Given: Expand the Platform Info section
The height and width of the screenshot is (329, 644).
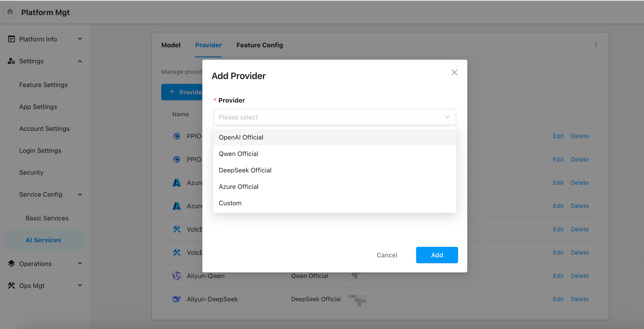Looking at the screenshot, I should [80, 39].
